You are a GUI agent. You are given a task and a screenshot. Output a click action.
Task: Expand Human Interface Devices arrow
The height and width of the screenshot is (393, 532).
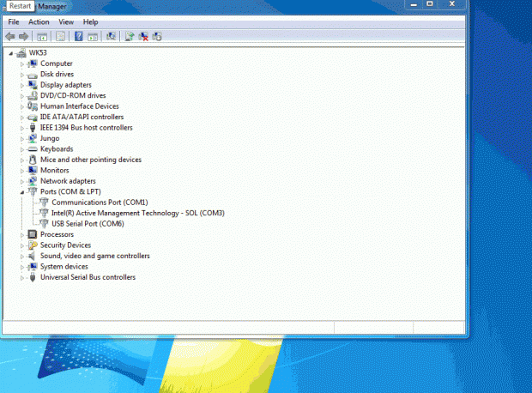(22, 107)
